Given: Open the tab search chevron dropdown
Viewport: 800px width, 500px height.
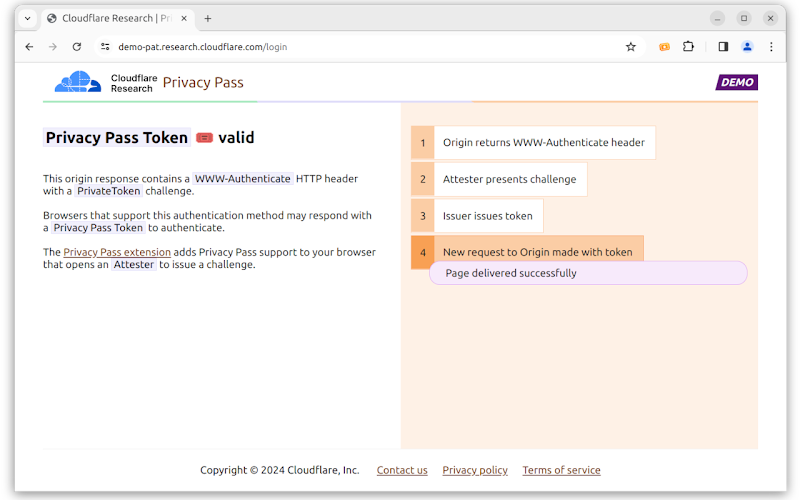Looking at the screenshot, I should pos(28,18).
